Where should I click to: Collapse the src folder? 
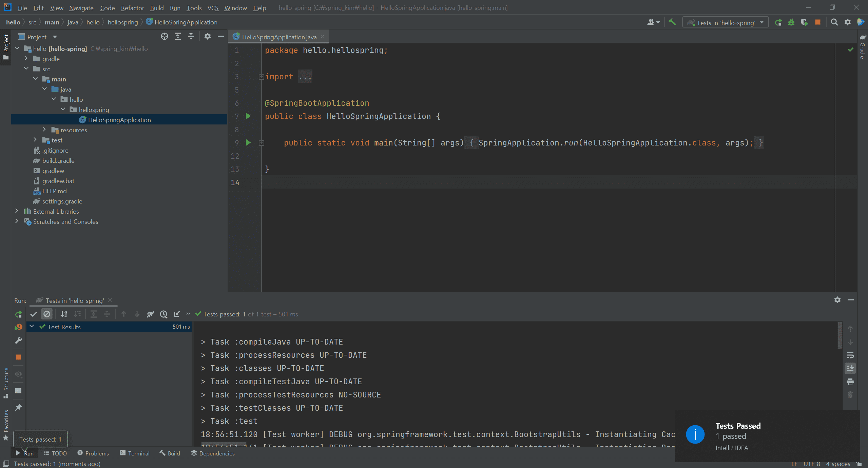(26, 69)
